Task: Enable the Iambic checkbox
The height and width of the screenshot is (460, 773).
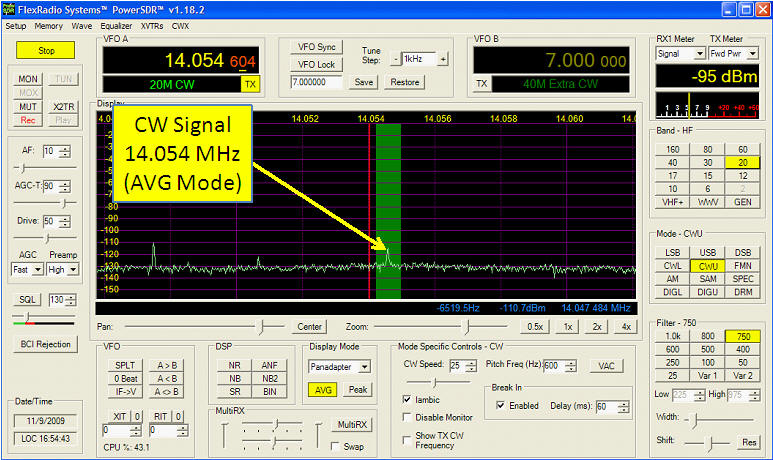Action: pos(407,399)
